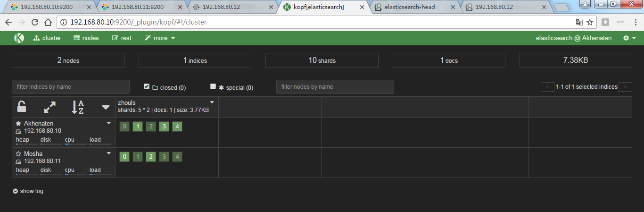Open a new browser tab
The image size is (644, 212).
(561, 7)
